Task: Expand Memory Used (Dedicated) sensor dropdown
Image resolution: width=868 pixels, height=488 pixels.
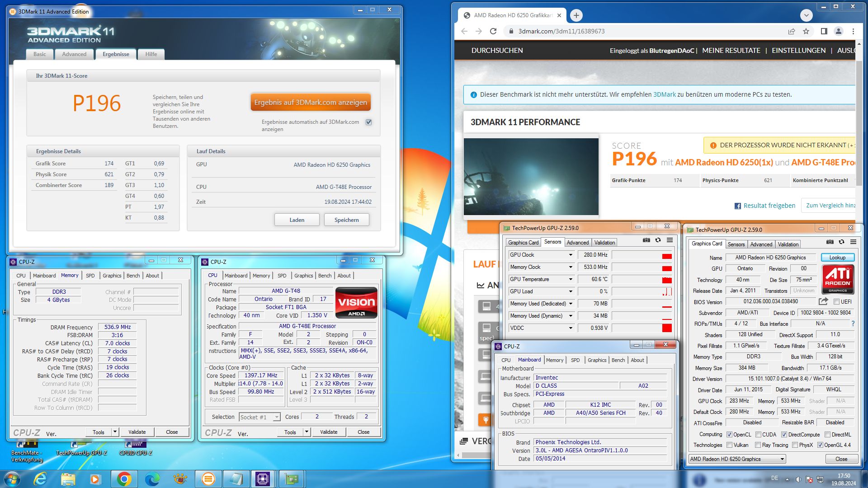Action: point(571,304)
